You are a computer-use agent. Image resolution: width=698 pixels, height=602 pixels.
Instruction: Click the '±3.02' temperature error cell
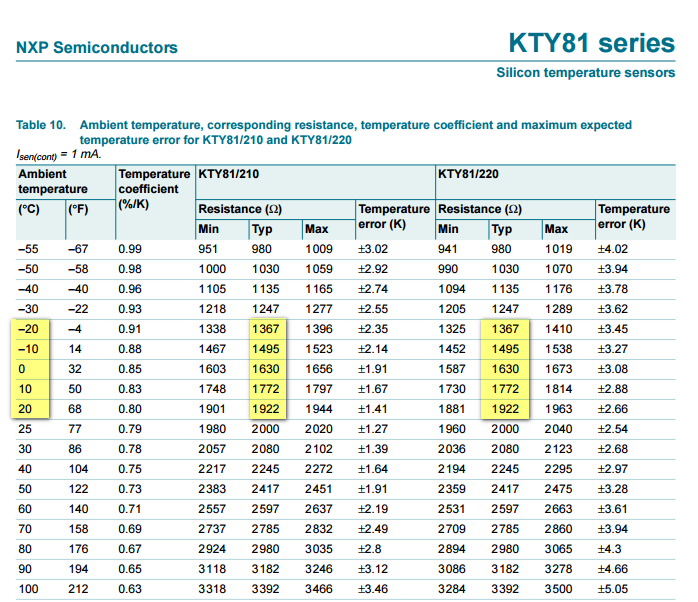point(373,249)
